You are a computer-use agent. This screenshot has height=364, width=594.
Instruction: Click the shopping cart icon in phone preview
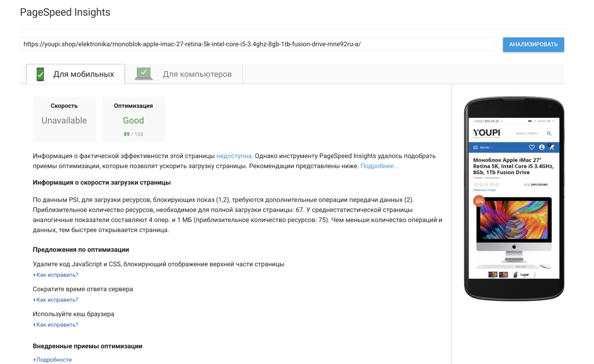click(551, 147)
